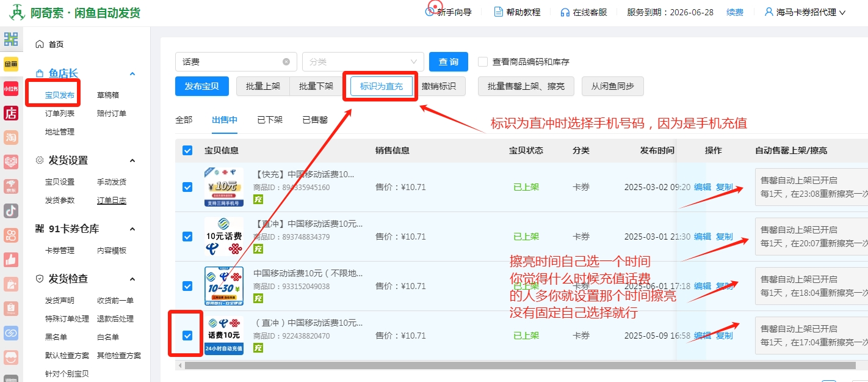Viewport: 868px width, 382px height.
Task: Click the green 充 badge for item 922438820470
Action: 258,348
